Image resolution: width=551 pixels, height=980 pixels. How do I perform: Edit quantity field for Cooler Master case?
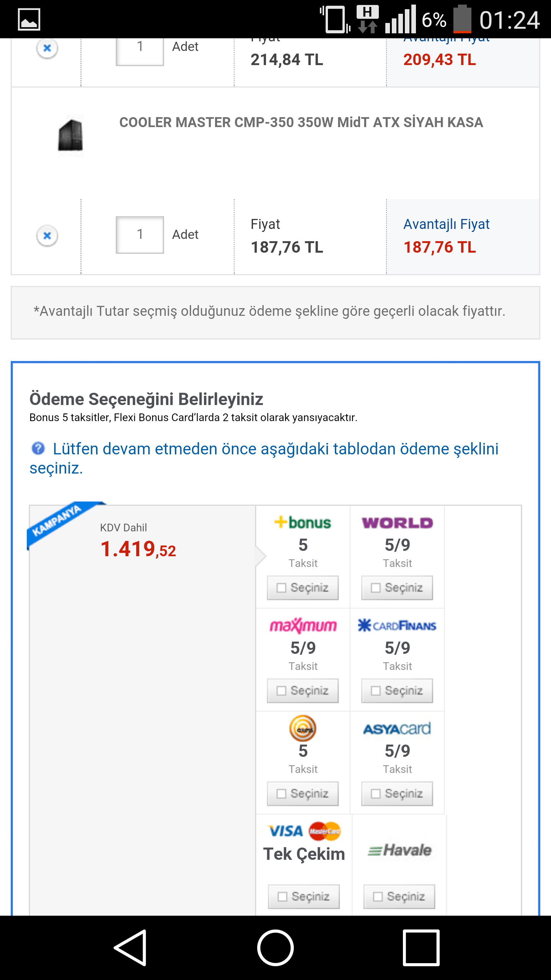(x=140, y=235)
